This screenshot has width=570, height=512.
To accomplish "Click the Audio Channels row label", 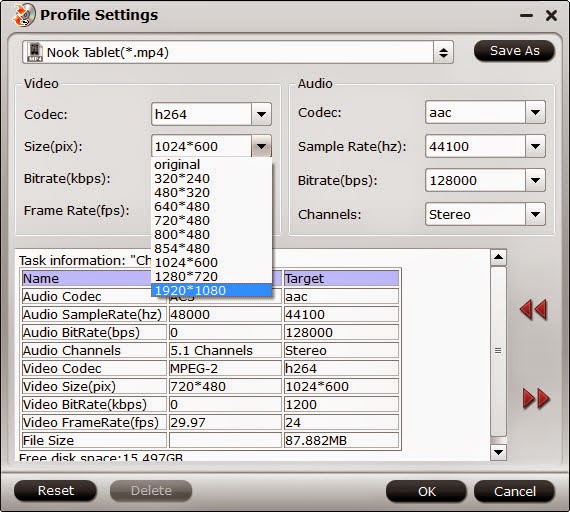I will click(x=94, y=351).
